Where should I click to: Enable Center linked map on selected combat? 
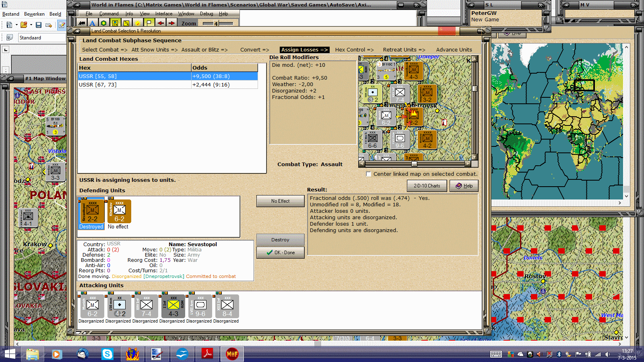tap(368, 174)
